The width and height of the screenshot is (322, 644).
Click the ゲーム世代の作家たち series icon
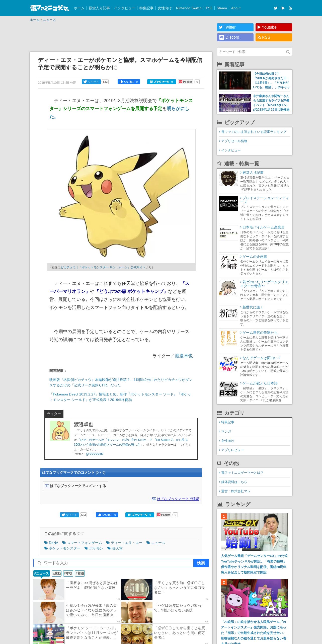(x=228, y=338)
